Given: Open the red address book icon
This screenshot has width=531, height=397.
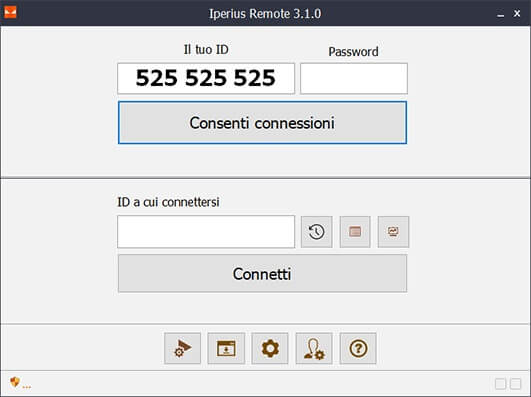Looking at the screenshot, I should [x=355, y=232].
